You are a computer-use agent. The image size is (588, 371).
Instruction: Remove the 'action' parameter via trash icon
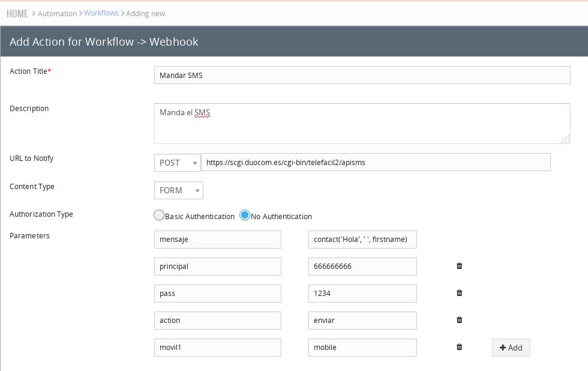[x=459, y=320]
